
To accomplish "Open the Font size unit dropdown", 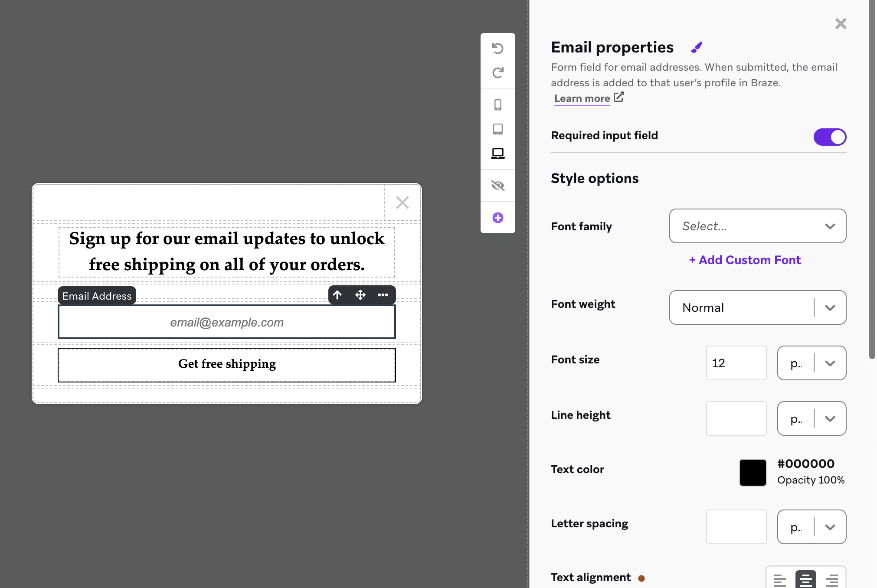I will 812,363.
